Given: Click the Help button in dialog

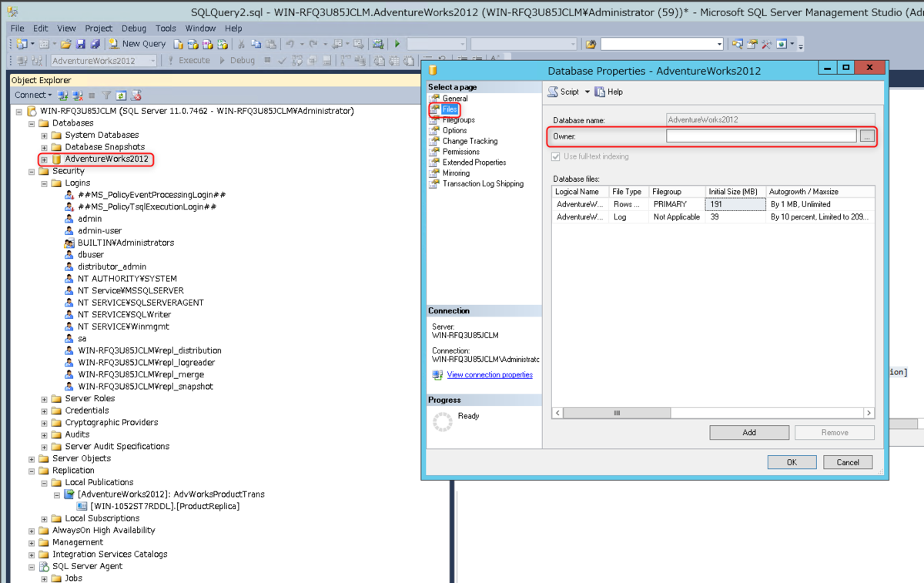Looking at the screenshot, I should 608,92.
